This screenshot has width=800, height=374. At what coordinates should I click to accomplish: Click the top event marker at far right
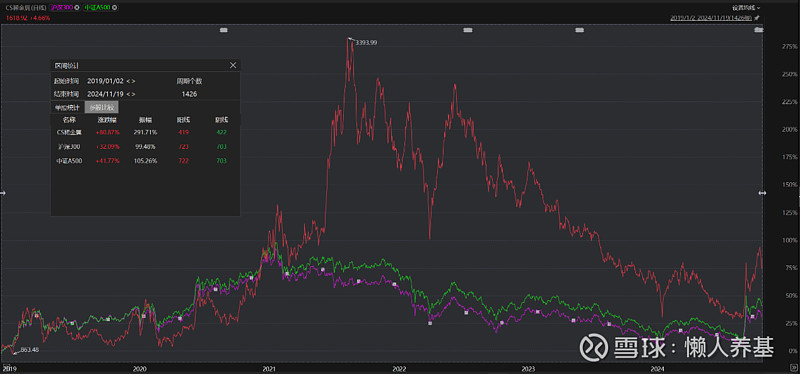759,31
